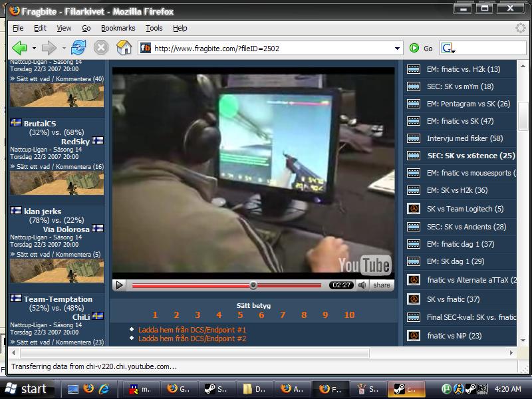Go to the Home page icon
Image resolution: width=532 pixels, height=399 pixels.
click(x=124, y=48)
